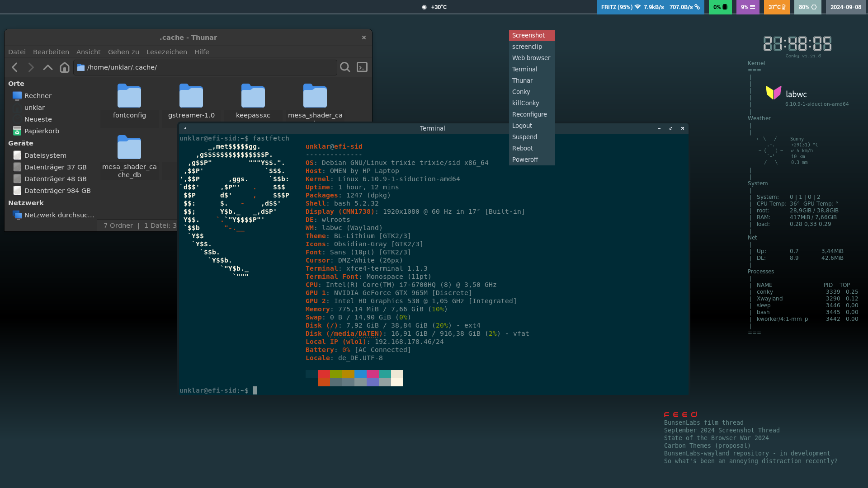Click the conky process row in Conky

click(807, 292)
